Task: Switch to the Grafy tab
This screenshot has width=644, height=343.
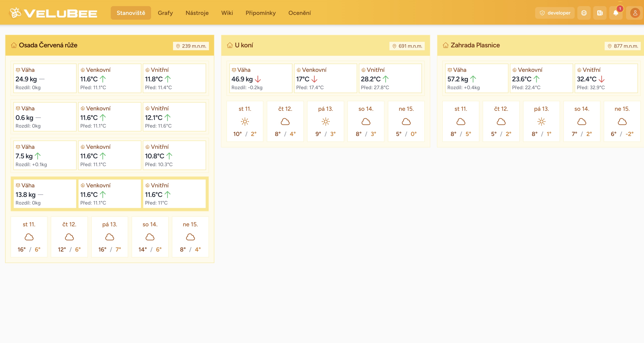Action: [165, 13]
